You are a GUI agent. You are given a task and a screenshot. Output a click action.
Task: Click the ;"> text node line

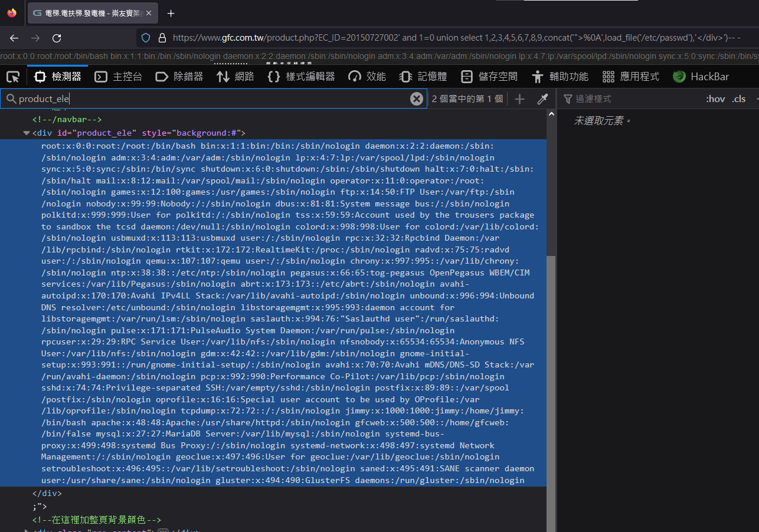click(x=40, y=506)
